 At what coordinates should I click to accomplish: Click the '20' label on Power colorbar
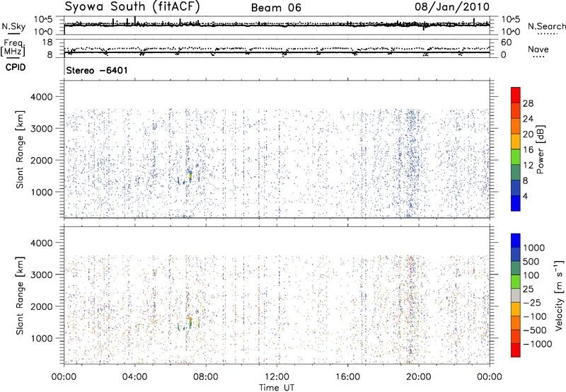pyautogui.click(x=528, y=134)
